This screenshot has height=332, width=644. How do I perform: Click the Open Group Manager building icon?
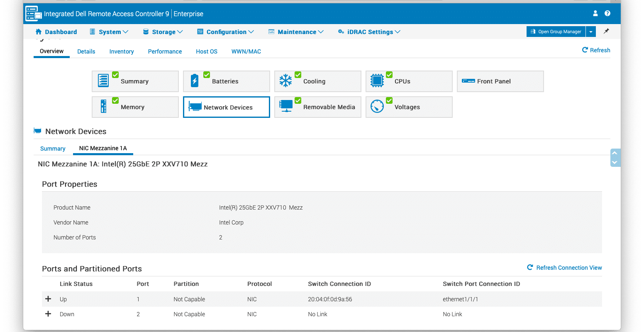click(533, 32)
